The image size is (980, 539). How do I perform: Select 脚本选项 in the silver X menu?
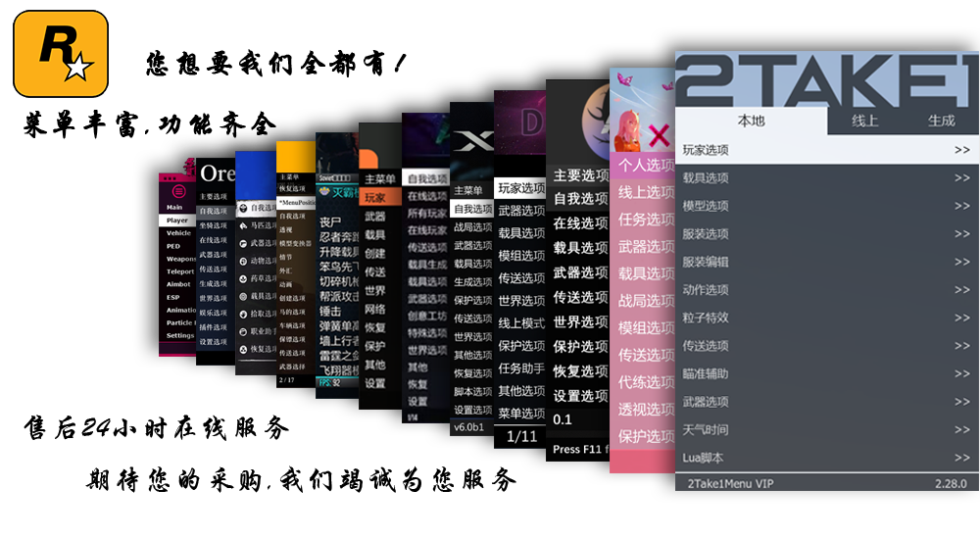pyautogui.click(x=472, y=391)
